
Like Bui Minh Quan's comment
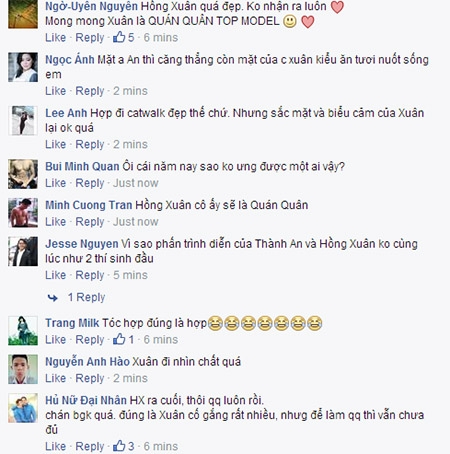(56, 183)
